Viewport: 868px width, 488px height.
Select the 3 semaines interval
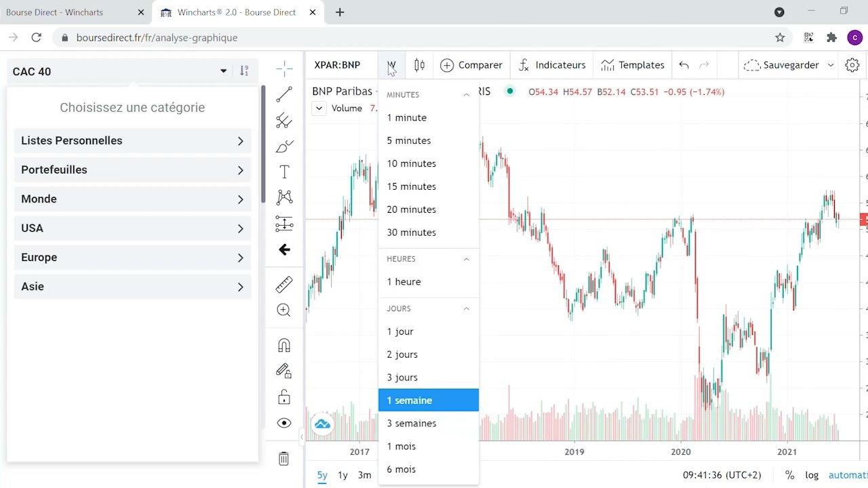click(x=429, y=424)
